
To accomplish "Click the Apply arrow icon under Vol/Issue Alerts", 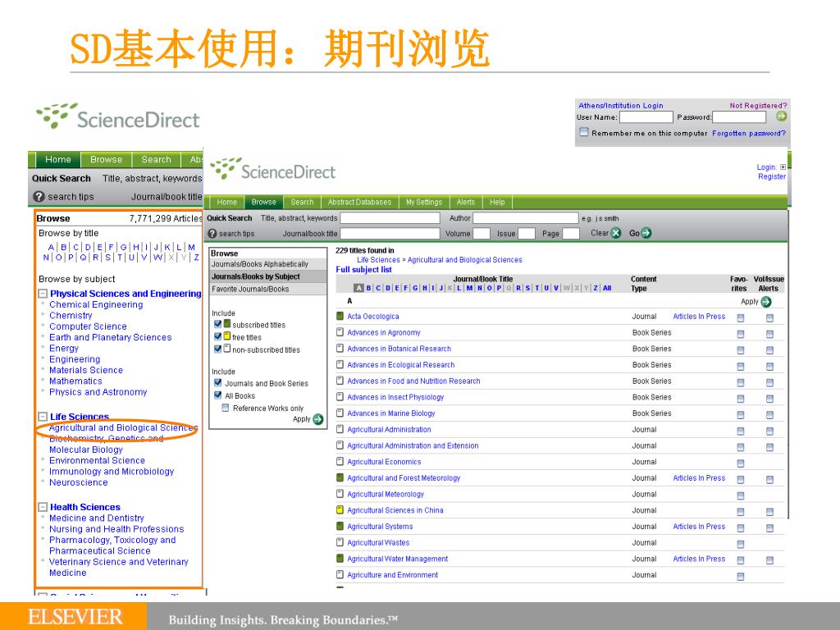I will [x=766, y=302].
